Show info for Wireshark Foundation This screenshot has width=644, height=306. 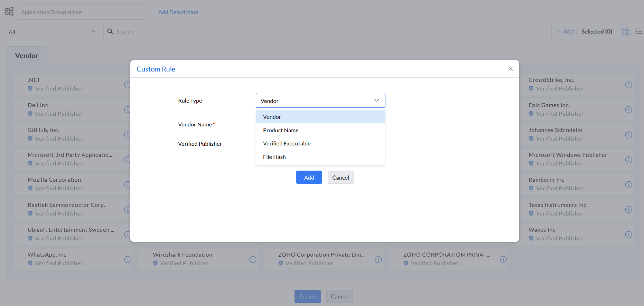253,259
